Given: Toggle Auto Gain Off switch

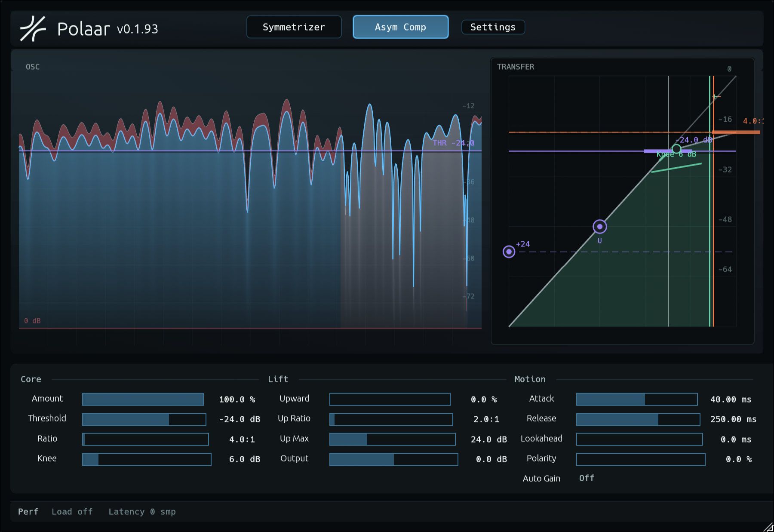Looking at the screenshot, I should tap(587, 478).
